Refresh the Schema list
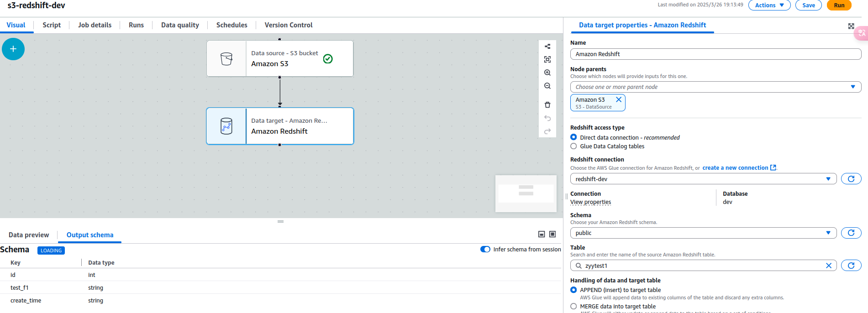868x313 pixels. 851,233
